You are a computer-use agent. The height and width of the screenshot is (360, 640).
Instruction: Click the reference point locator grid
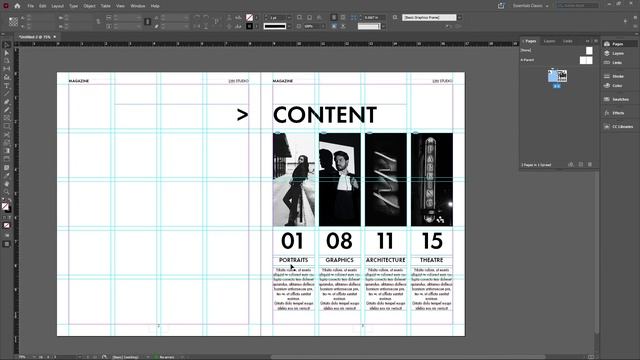13,22
